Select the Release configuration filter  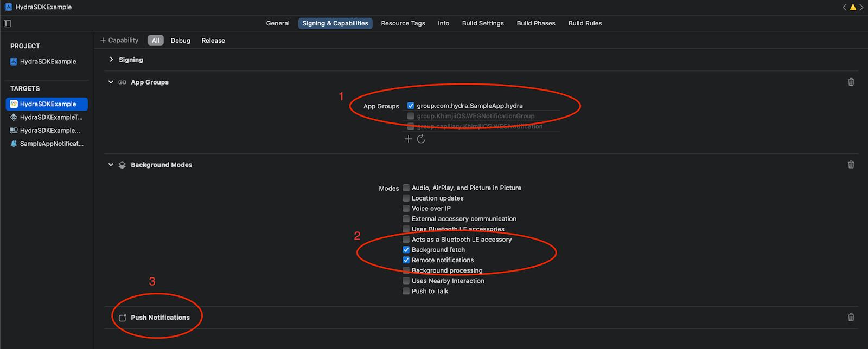[x=213, y=41]
